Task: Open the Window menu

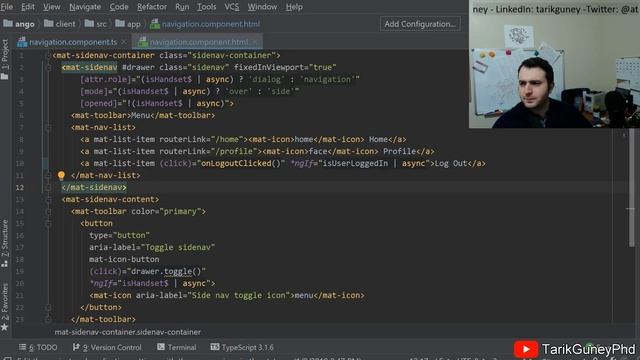Action: pos(262,7)
